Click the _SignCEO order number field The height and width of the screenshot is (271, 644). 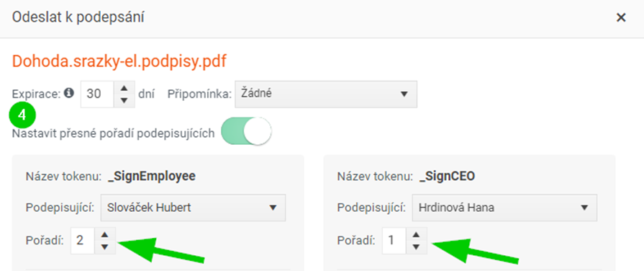394,241
